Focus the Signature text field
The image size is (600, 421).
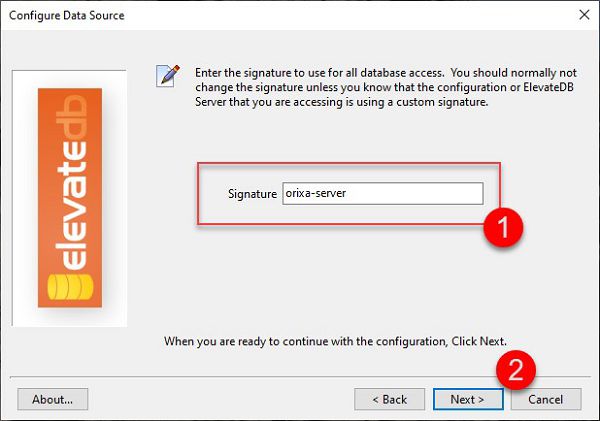point(383,193)
